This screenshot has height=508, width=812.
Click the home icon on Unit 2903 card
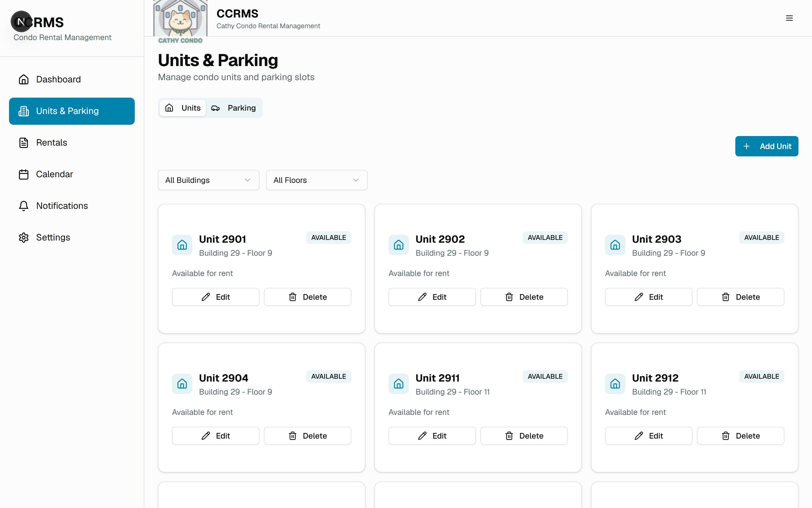click(615, 245)
